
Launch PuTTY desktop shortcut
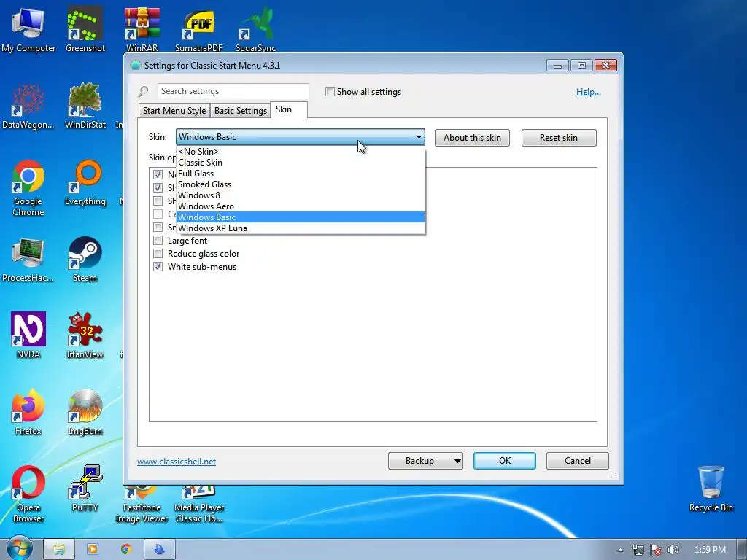click(85, 489)
